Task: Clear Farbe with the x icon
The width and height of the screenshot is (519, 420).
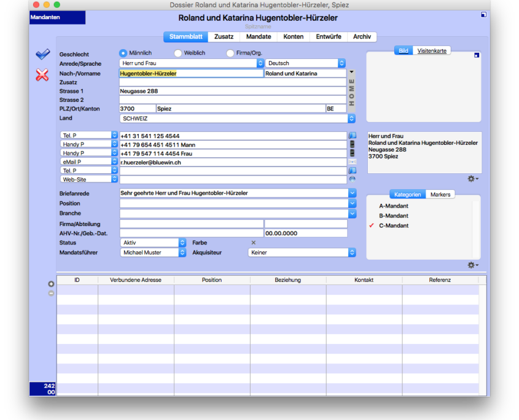Action: (x=253, y=243)
